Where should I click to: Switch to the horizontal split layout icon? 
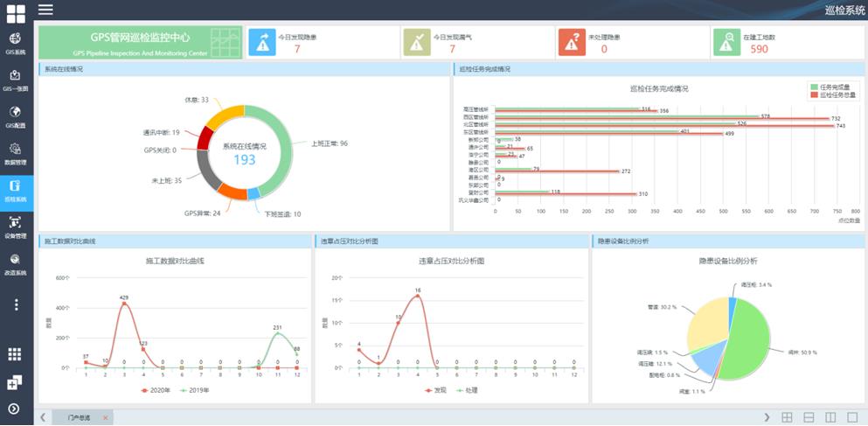tap(809, 417)
